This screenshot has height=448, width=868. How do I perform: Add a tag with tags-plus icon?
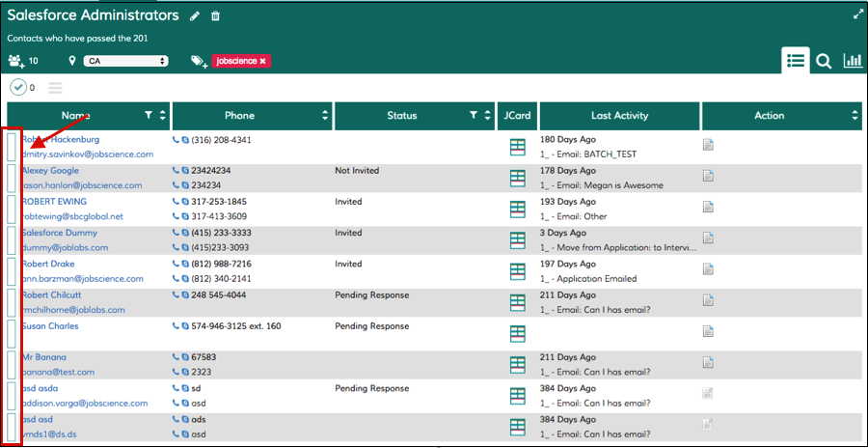(198, 61)
